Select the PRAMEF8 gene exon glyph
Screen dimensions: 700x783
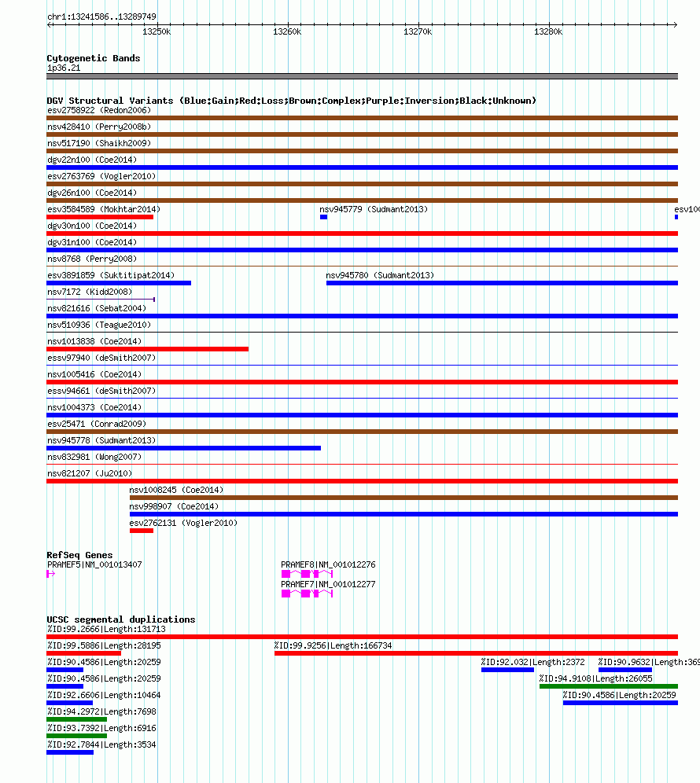click(307, 574)
